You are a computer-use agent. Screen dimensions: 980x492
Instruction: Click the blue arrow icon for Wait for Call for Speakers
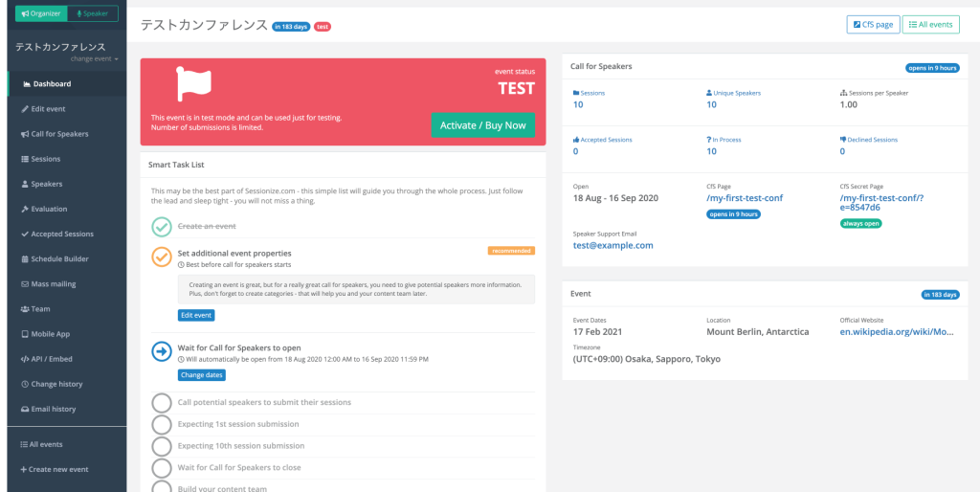click(162, 351)
